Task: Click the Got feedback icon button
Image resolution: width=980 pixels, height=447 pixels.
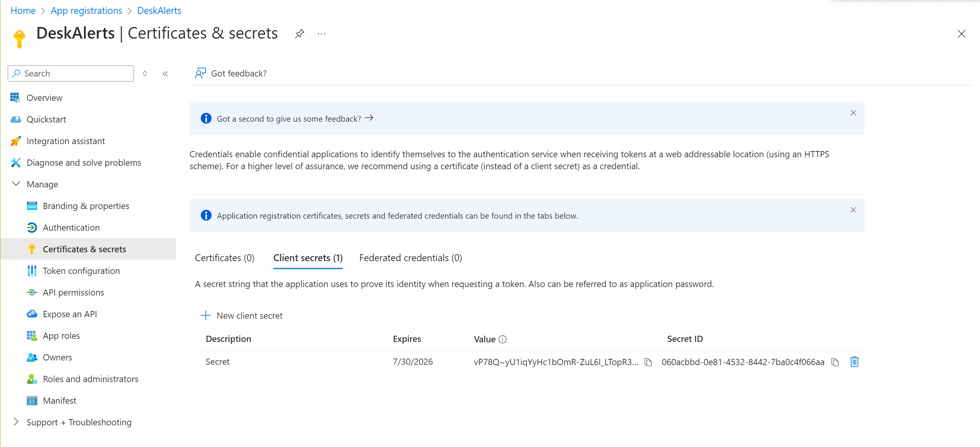Action: (200, 73)
